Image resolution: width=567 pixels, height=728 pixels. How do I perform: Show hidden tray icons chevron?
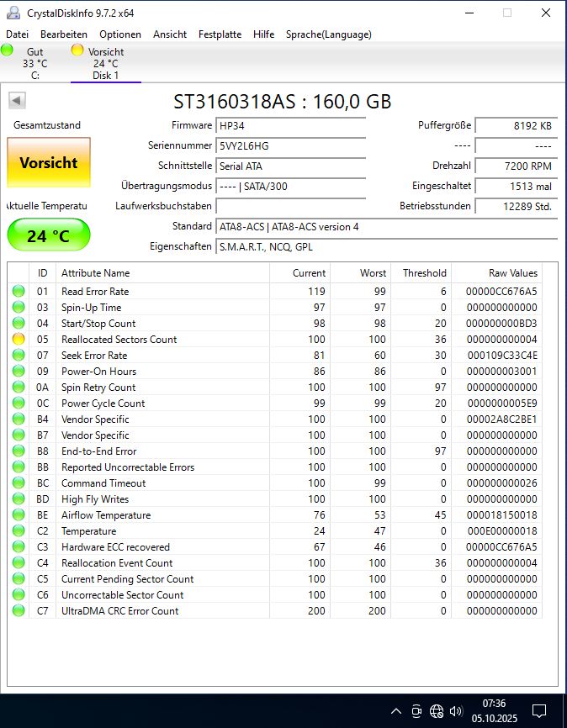coord(396,711)
